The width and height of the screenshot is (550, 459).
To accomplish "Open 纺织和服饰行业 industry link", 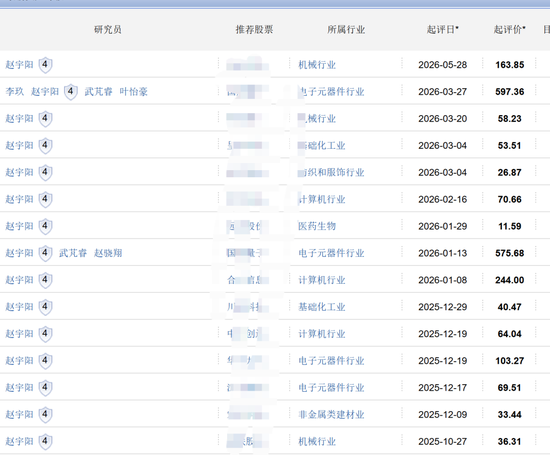I will [x=331, y=173].
